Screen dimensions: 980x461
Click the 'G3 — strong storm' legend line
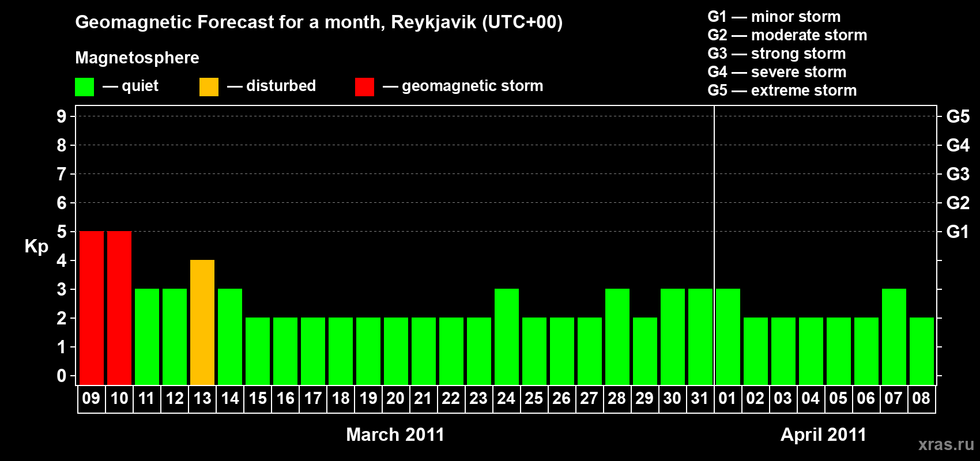(x=777, y=54)
